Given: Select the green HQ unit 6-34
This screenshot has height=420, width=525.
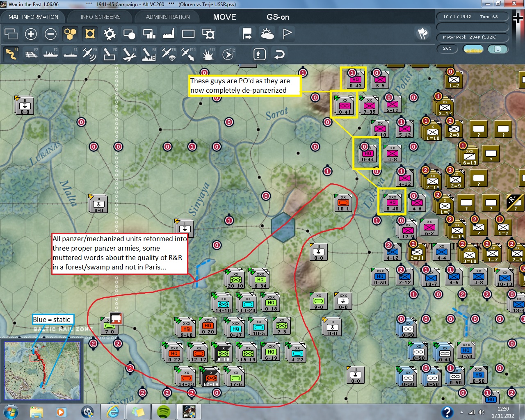Looking at the screenshot, I should pyautogui.click(x=260, y=279).
